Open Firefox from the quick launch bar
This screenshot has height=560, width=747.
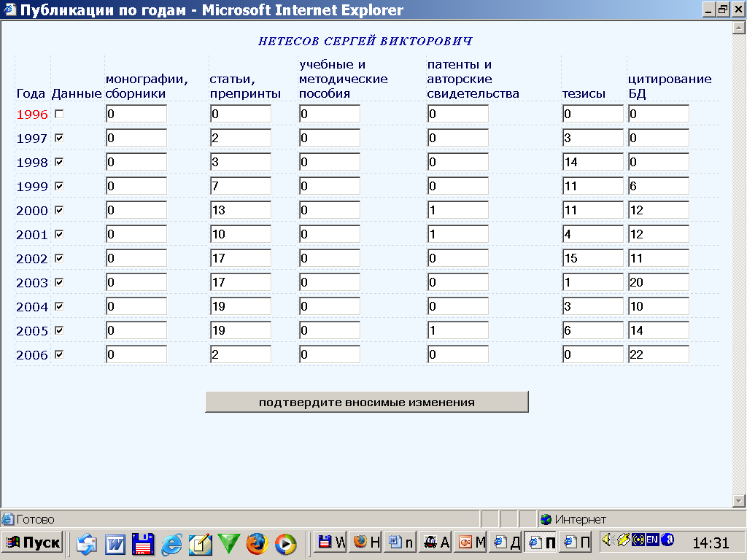click(x=258, y=543)
